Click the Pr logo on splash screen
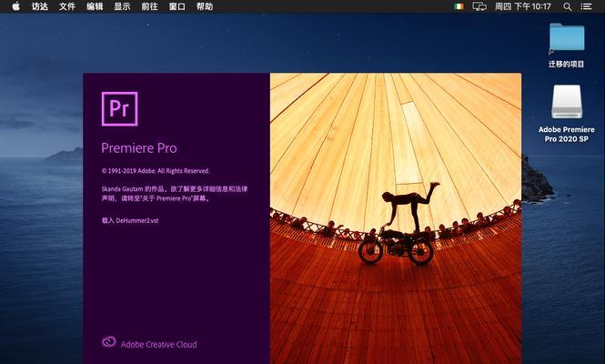Image resolution: width=605 pixels, height=364 pixels. (119, 109)
